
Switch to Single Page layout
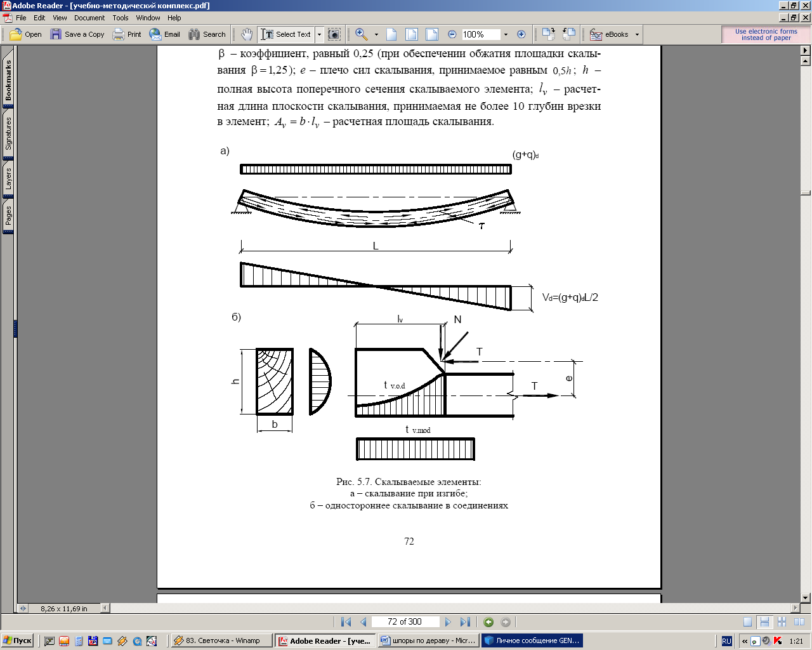tap(748, 622)
